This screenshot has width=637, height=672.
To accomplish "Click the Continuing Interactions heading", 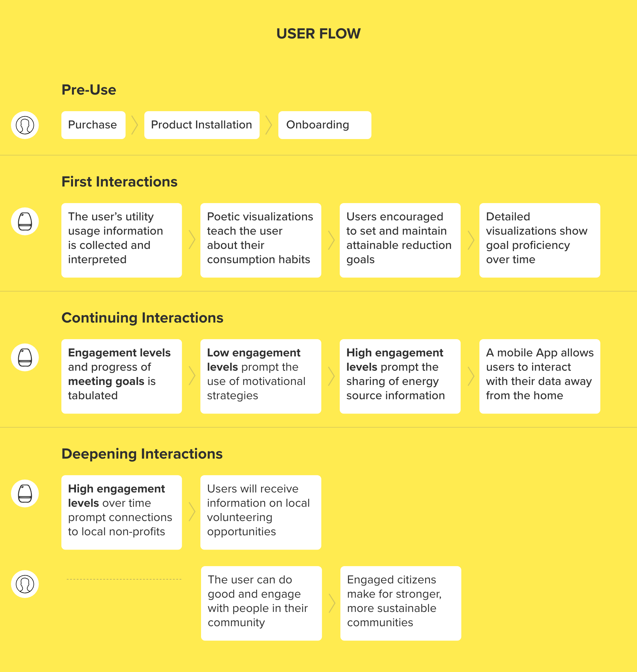I will coord(142,318).
